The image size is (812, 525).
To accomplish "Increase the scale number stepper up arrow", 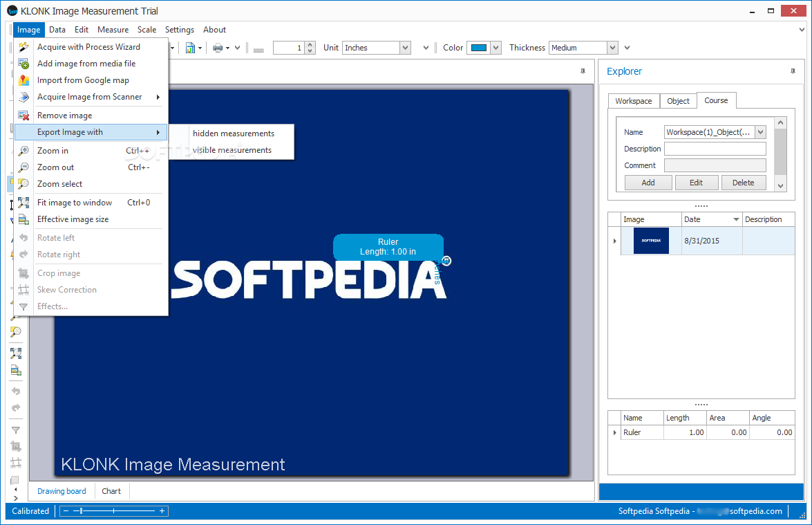I will [x=310, y=44].
